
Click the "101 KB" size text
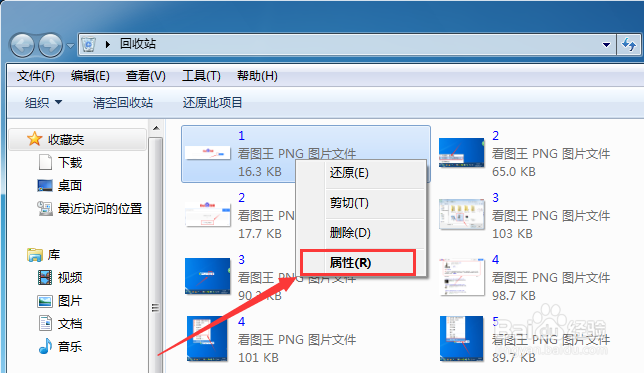[258, 358]
